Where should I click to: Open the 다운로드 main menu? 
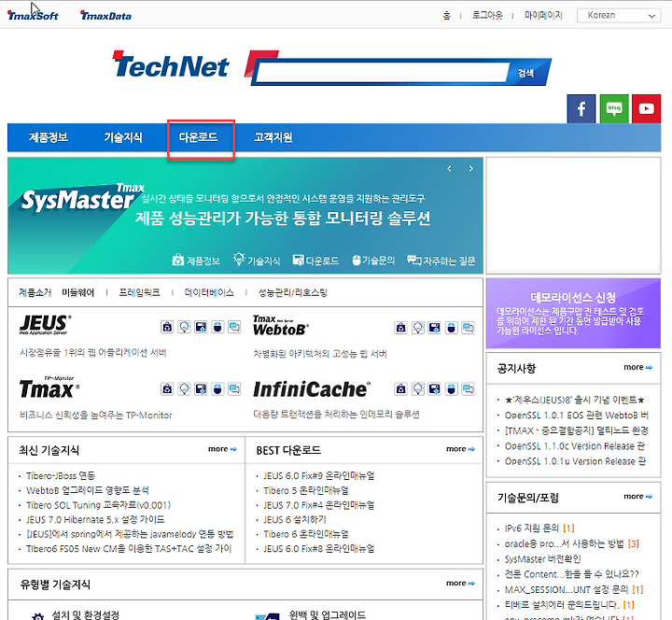pyautogui.click(x=198, y=137)
